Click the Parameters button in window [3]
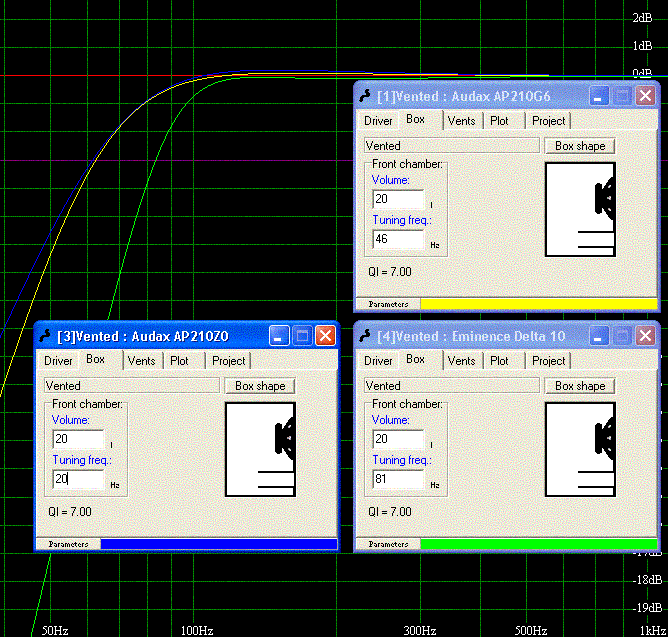 [x=68, y=544]
